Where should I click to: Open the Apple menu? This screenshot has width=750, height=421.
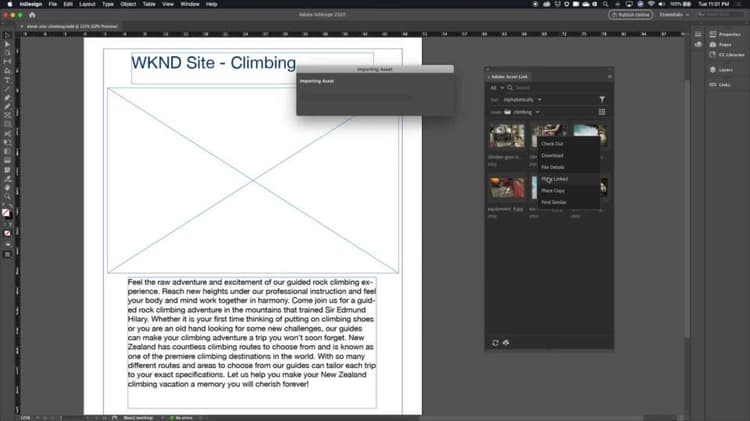(x=10, y=4)
